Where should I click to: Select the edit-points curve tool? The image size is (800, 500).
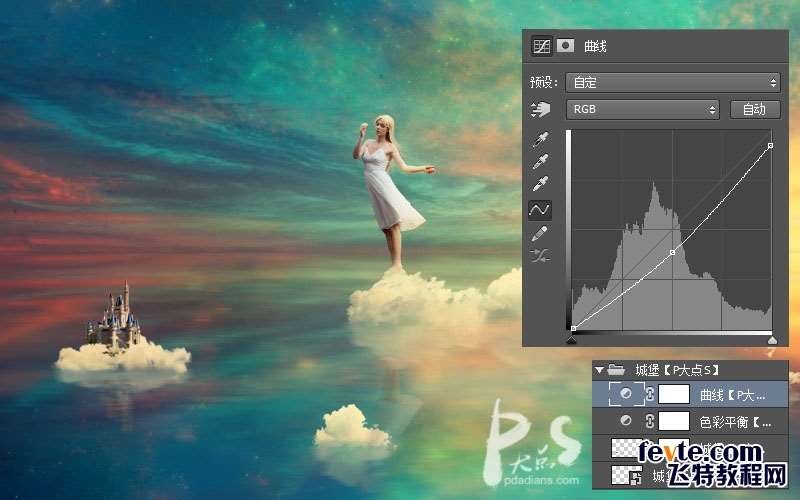click(x=539, y=210)
